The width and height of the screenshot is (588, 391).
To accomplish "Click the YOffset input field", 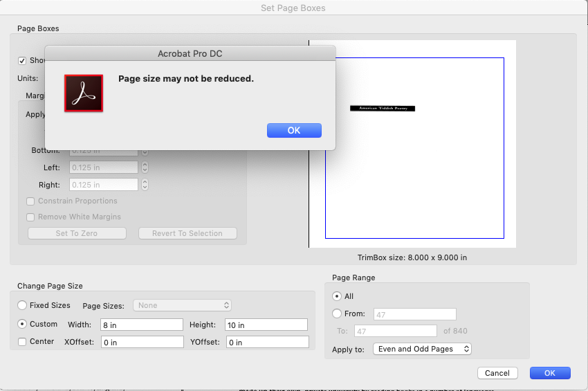I will 268,343.
